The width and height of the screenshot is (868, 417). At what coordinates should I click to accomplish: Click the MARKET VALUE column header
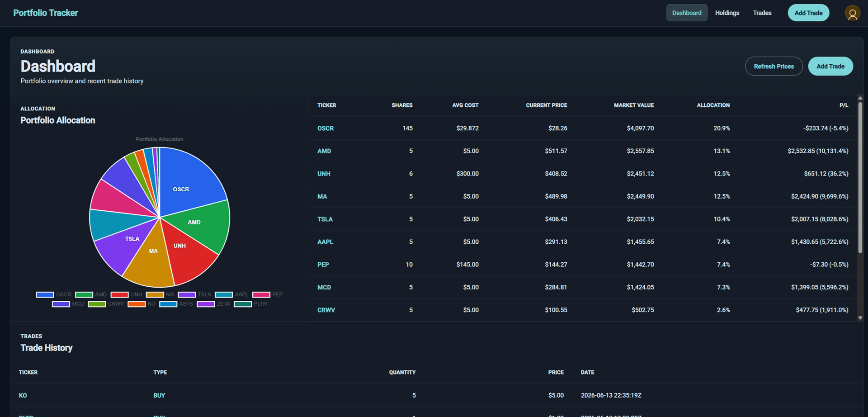click(x=634, y=105)
